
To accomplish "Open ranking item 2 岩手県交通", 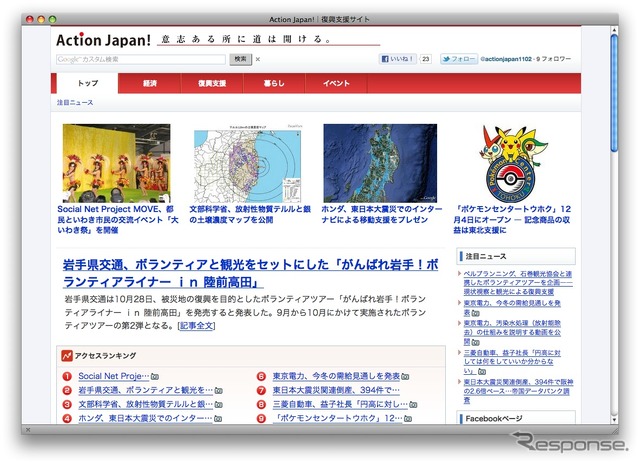I will (x=145, y=390).
